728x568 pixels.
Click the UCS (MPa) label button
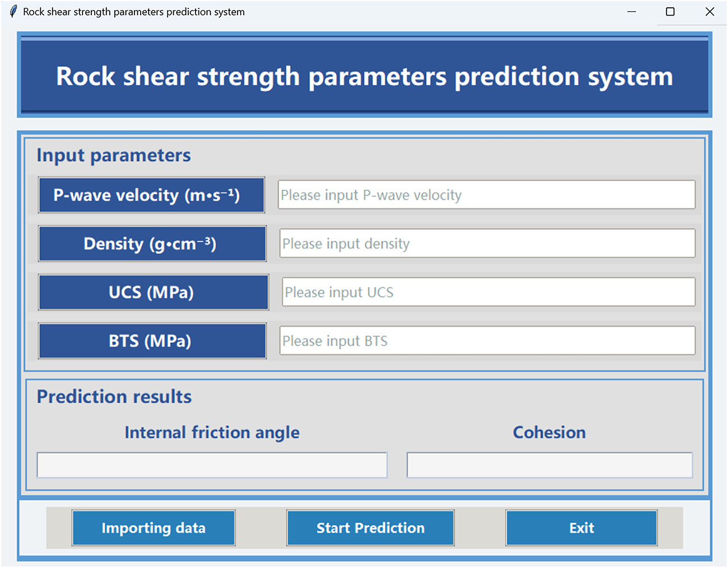(153, 292)
